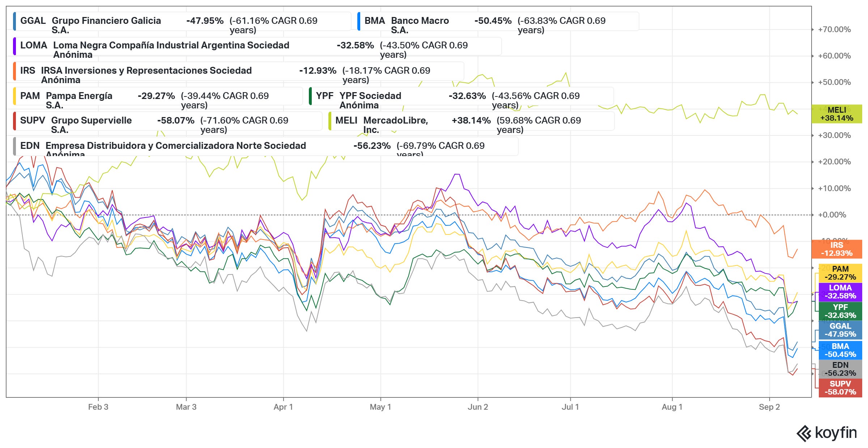This screenshot has height=448, width=868.
Task: Click the GGAL ticker in the legend
Action: click(x=33, y=21)
